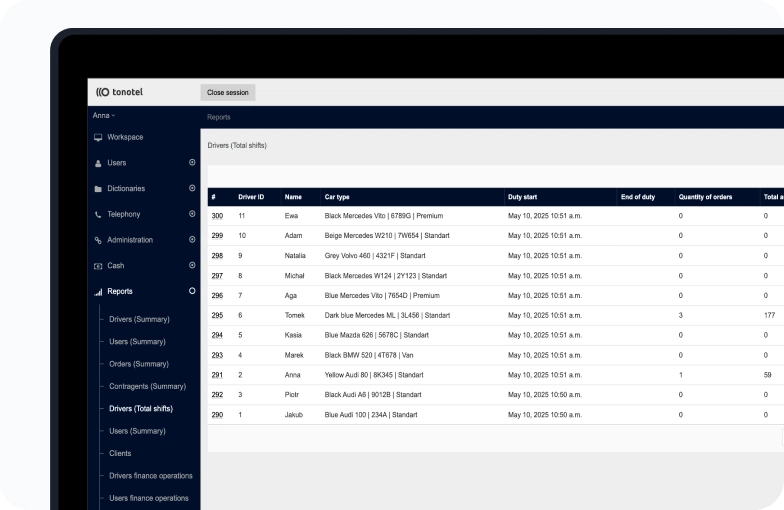Click the Reports bar chart icon
The width and height of the screenshot is (784, 510).
point(98,292)
